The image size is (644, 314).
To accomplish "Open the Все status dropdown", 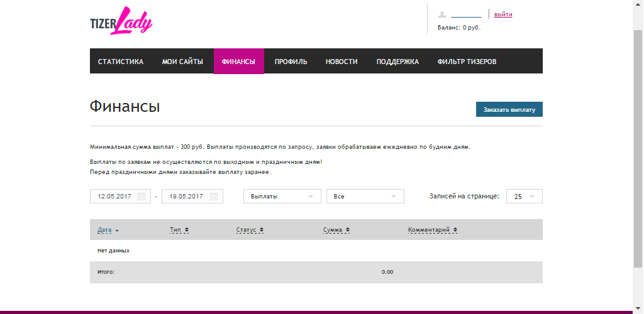I will 365,197.
